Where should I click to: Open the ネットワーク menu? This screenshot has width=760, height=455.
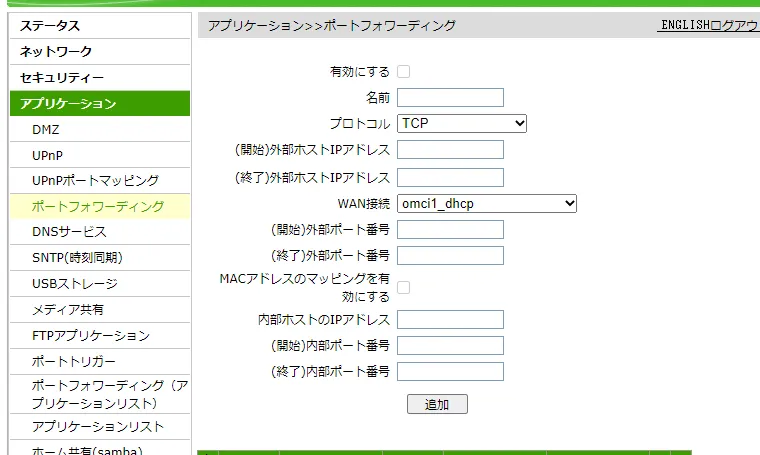click(x=56, y=52)
